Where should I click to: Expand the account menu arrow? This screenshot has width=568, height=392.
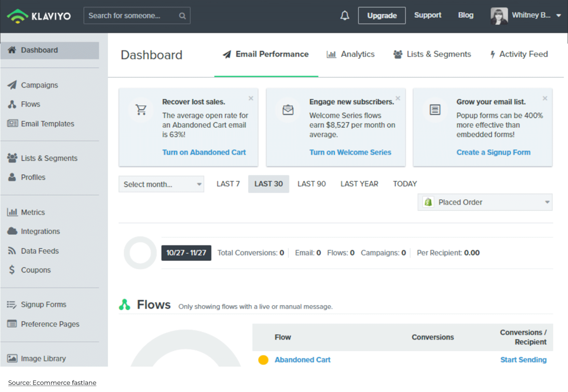click(x=558, y=15)
